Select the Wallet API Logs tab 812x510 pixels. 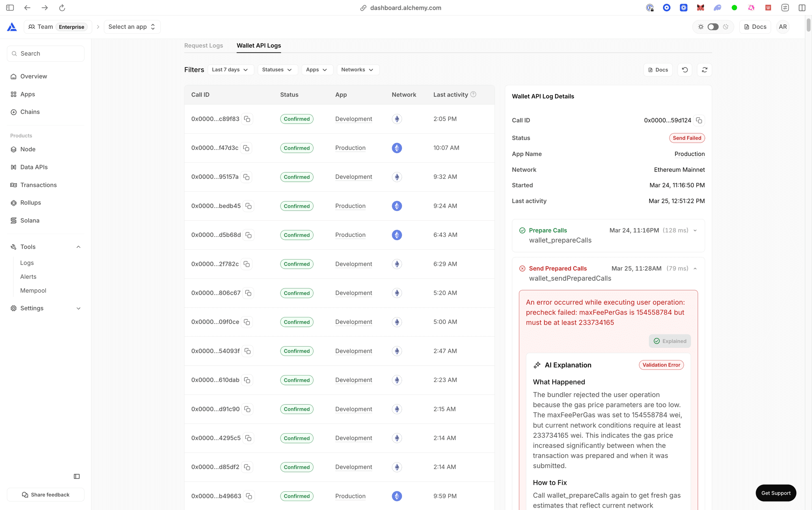pyautogui.click(x=259, y=46)
